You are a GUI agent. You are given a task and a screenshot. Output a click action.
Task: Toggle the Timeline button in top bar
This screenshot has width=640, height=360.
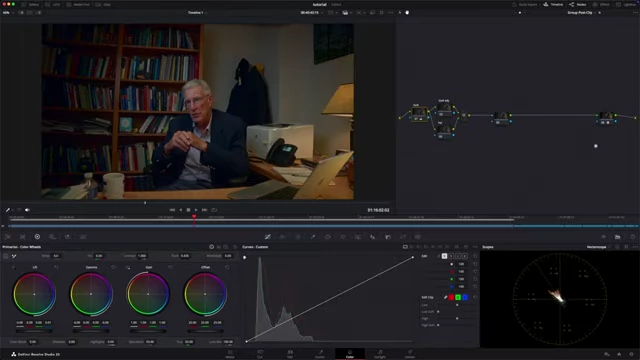553,4
